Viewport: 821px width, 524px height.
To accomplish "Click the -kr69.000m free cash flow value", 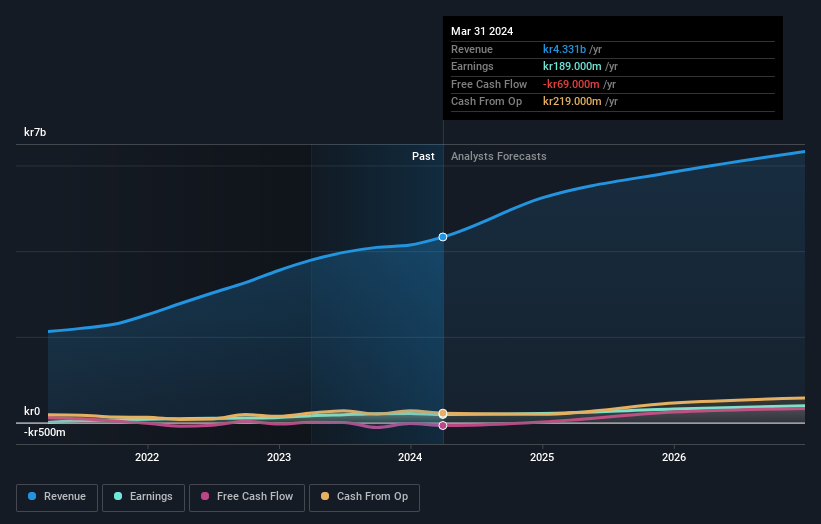I will (x=571, y=84).
